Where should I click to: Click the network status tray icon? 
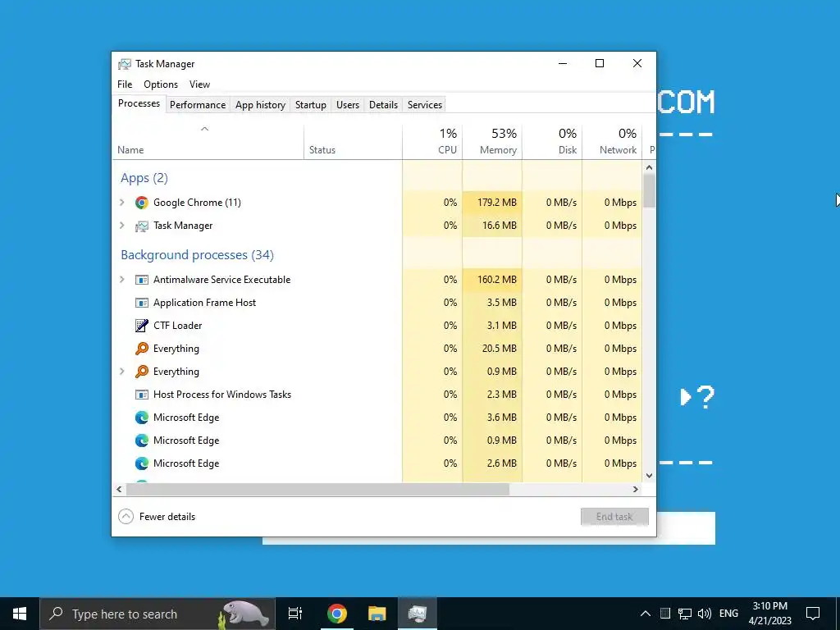[x=685, y=614]
